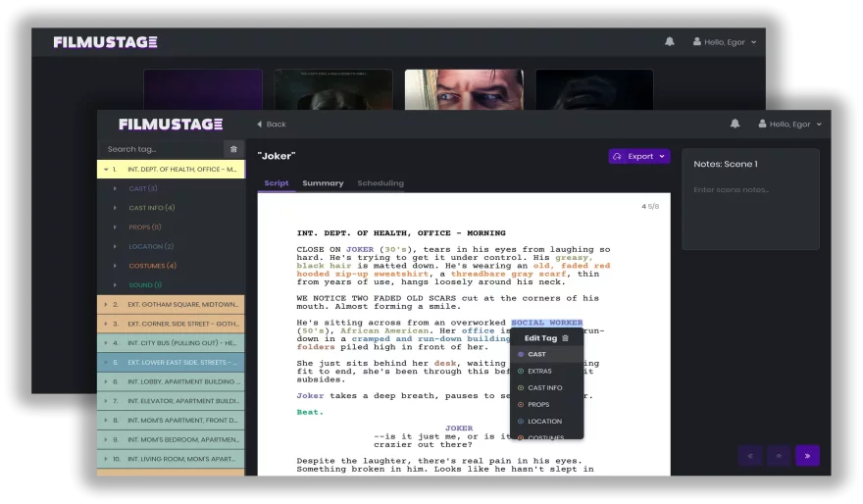Go to next scene with double-right arrow button

807,456
